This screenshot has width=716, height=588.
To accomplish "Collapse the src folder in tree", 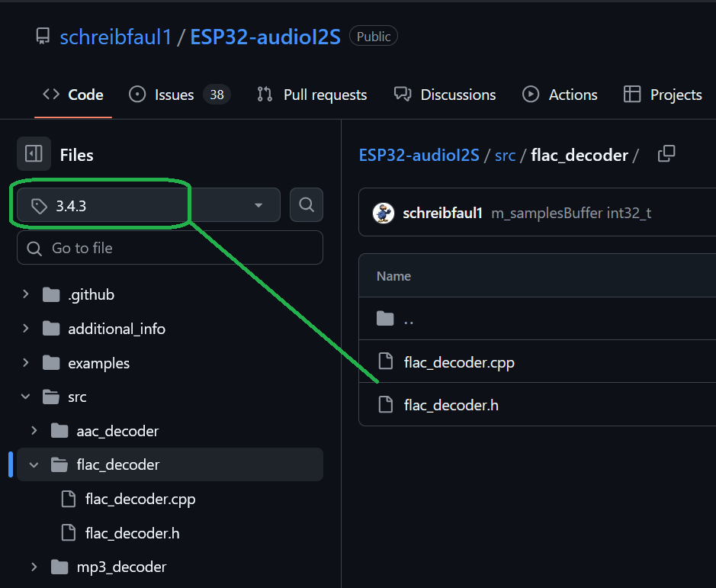I will click(x=26, y=397).
